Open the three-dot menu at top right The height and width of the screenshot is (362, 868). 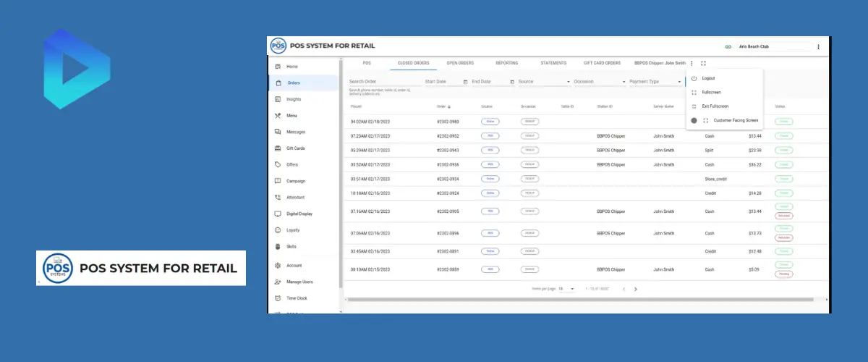(818, 47)
